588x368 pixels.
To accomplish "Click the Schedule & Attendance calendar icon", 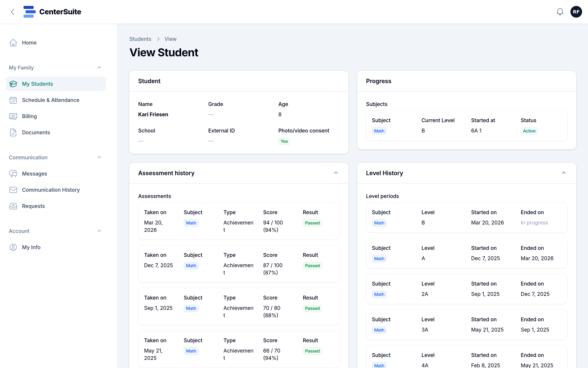I will (x=13, y=100).
